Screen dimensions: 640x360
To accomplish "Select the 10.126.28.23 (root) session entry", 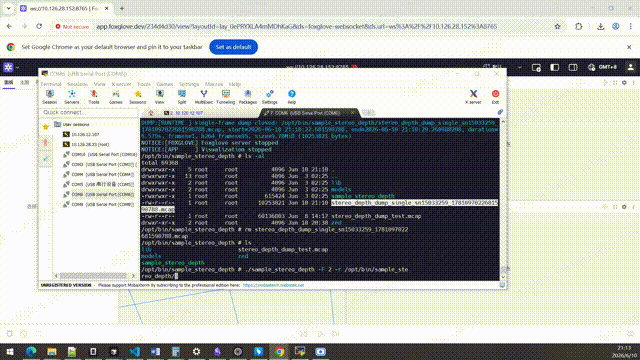I will [x=86, y=144].
